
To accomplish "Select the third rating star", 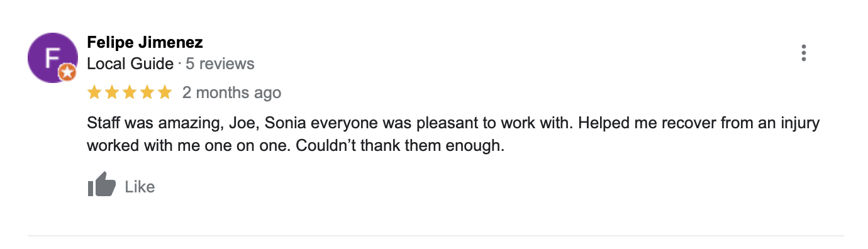I will pyautogui.click(x=130, y=93).
